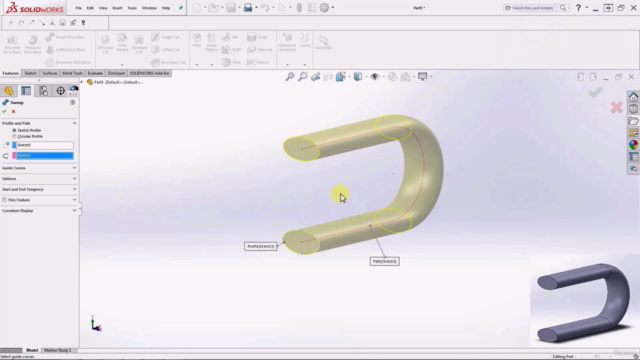This screenshot has height=360, width=640.
Task: Open Reference Geometry dropdown arrow
Action: [287, 64]
